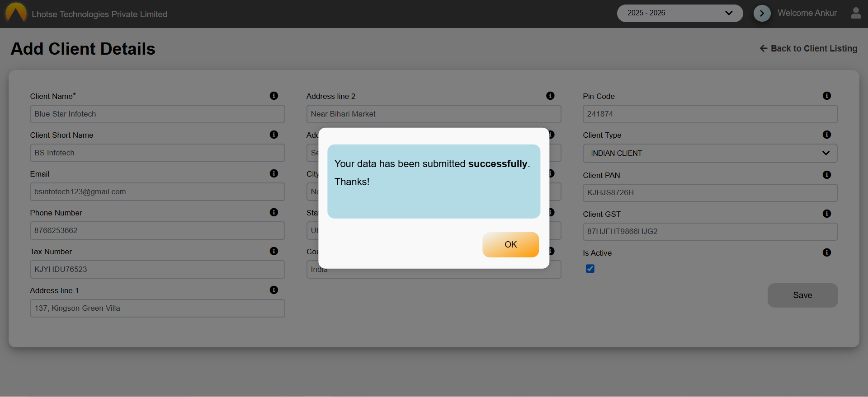Click the success message text in dialog
868x397 pixels.
432,173
